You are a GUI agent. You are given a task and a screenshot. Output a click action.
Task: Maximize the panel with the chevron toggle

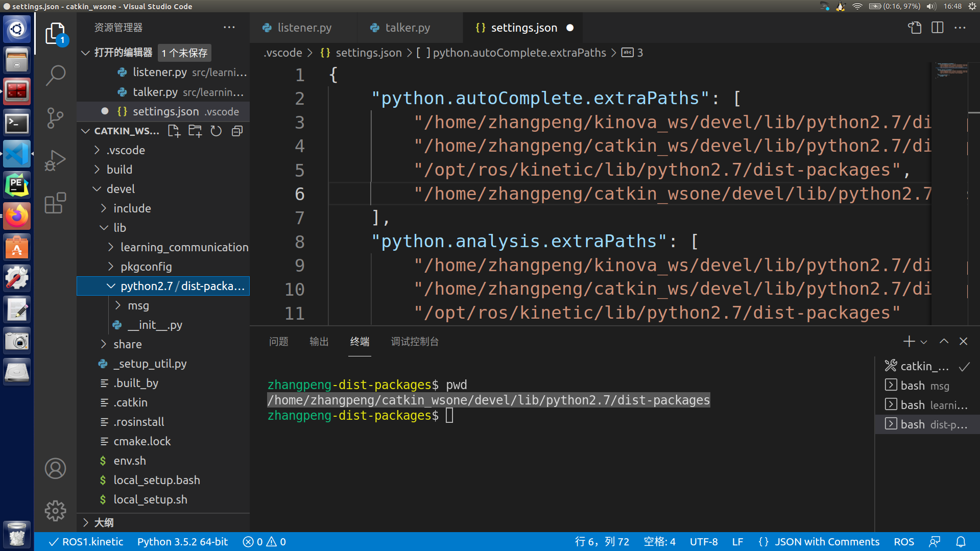[944, 341]
